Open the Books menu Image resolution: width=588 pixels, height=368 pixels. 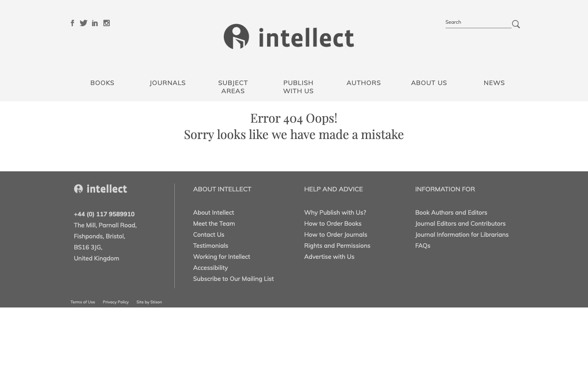[x=102, y=83]
